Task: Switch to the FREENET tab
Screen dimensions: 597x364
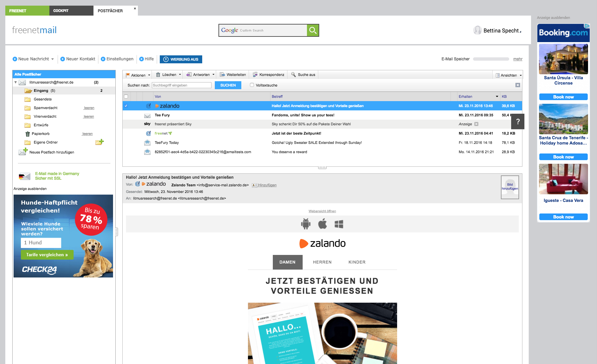Action: pyautogui.click(x=27, y=11)
